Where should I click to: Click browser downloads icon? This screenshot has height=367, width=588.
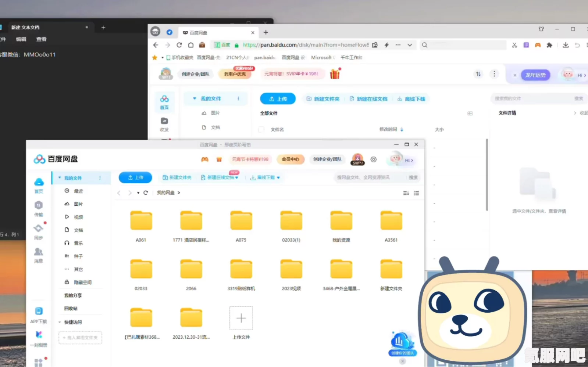point(566,45)
